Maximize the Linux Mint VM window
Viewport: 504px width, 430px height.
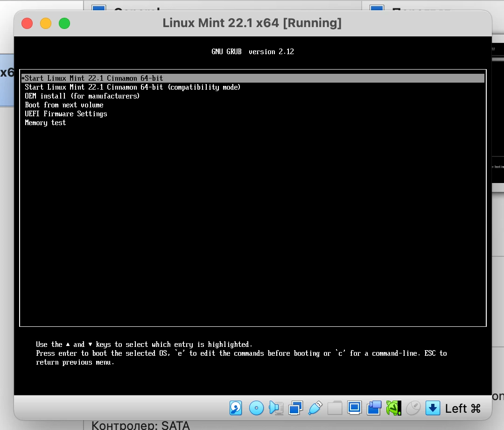64,23
